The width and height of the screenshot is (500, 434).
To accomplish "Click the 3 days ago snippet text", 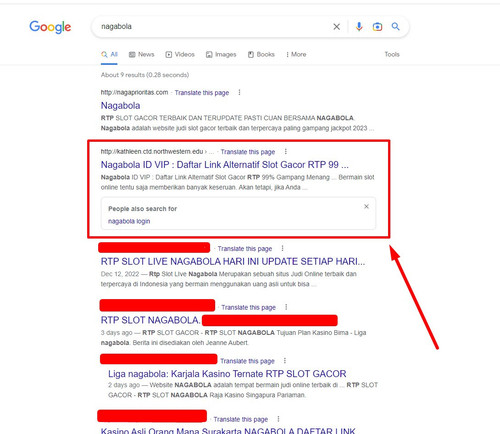I will pos(233,338).
